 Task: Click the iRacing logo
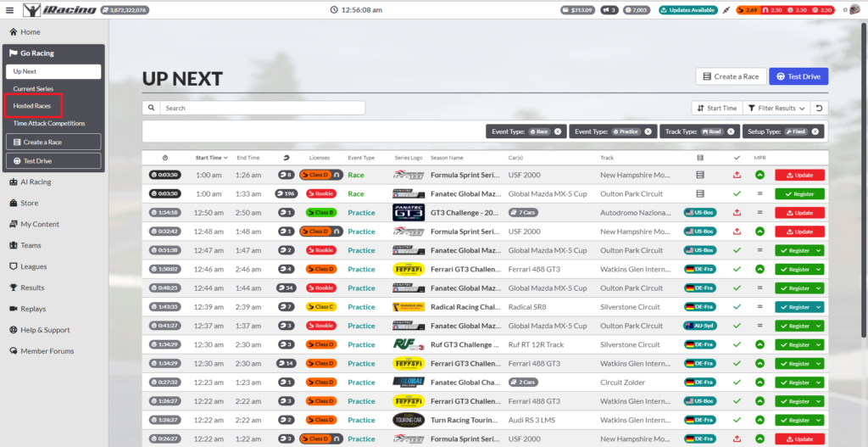[x=58, y=10]
